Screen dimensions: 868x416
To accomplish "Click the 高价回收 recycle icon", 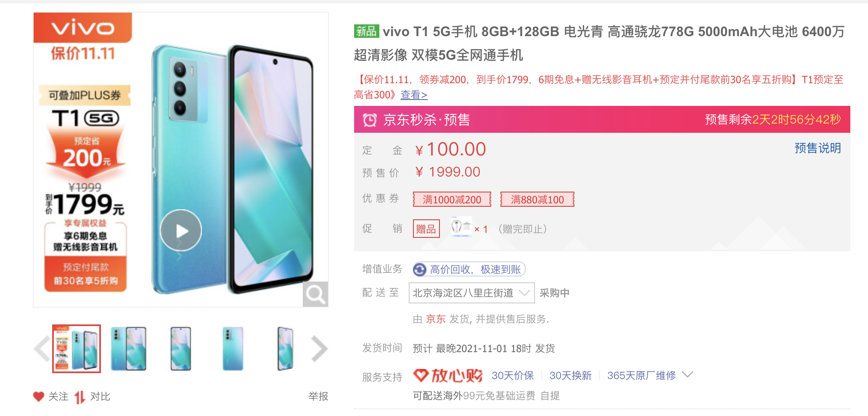I will [x=420, y=269].
